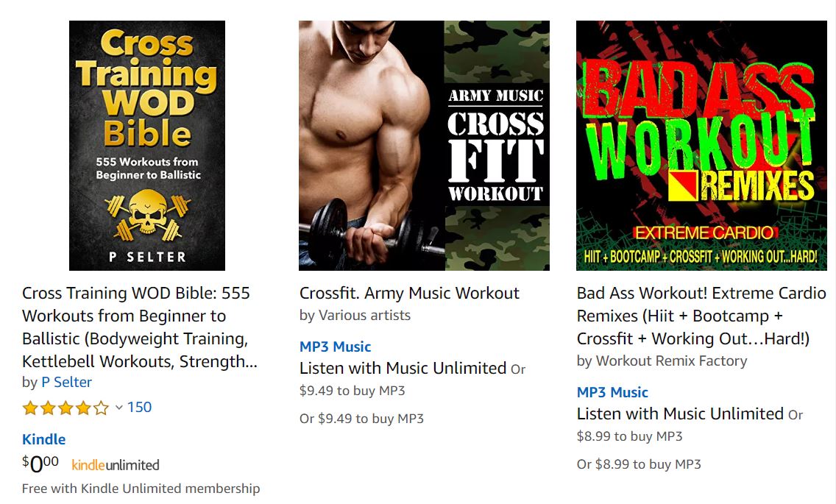Click the Cross Training WOD Bible title link
Image resolution: width=836 pixels, height=504 pixels.
tap(140, 327)
